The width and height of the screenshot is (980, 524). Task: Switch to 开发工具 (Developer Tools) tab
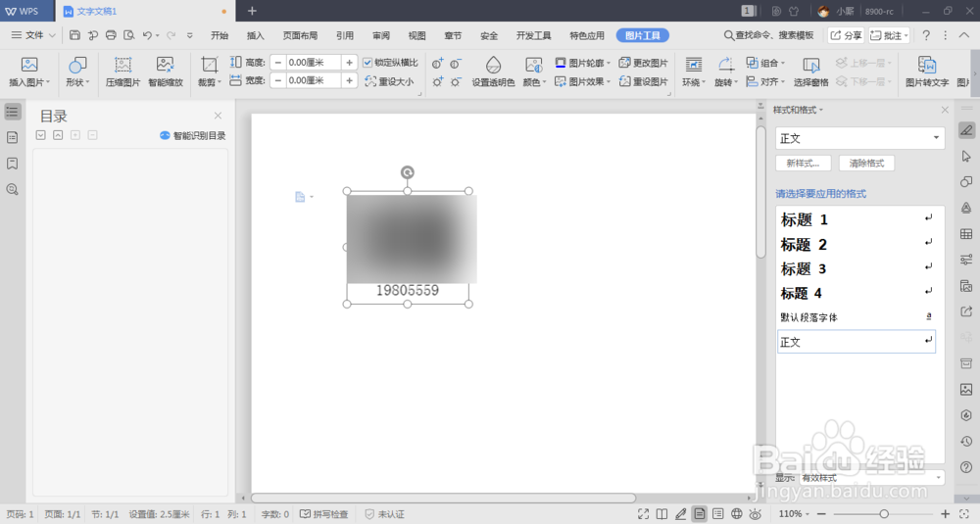click(x=533, y=35)
